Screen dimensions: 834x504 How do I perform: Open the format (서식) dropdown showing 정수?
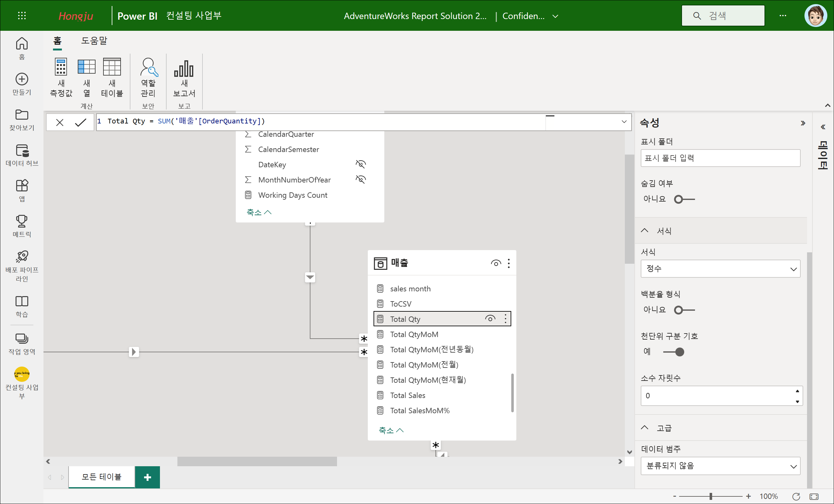[720, 269]
